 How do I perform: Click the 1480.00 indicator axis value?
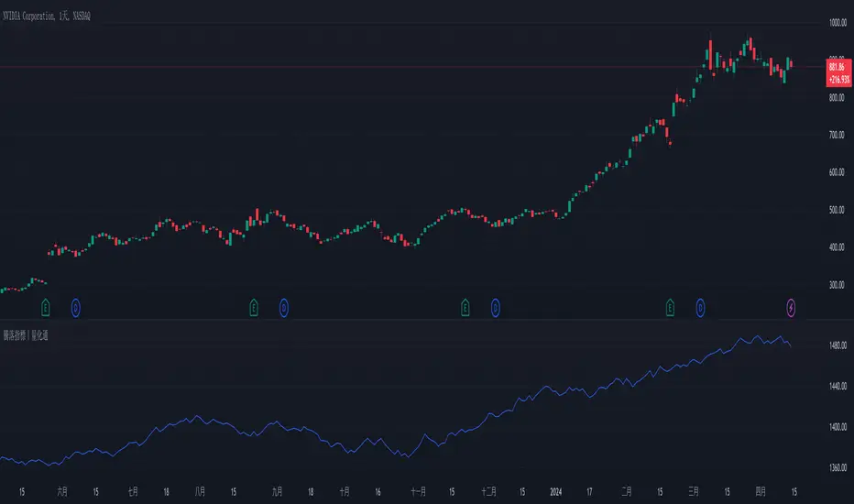[x=838, y=345]
